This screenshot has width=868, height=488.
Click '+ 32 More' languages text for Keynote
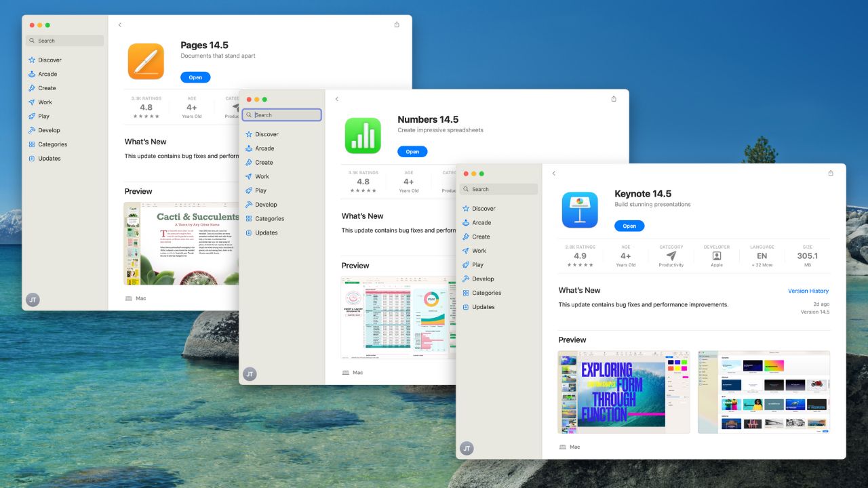[762, 265]
